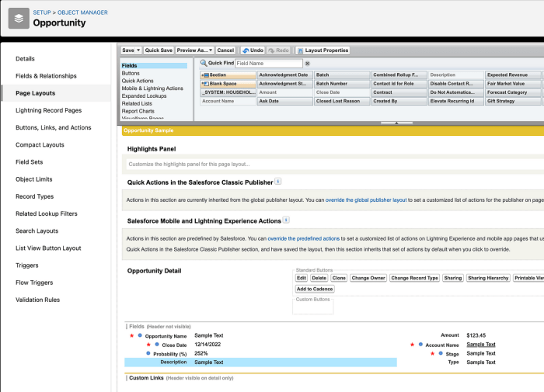Viewport: 544px width, 392px height.
Task: Open the Preview As dropdown
Action: click(x=194, y=50)
